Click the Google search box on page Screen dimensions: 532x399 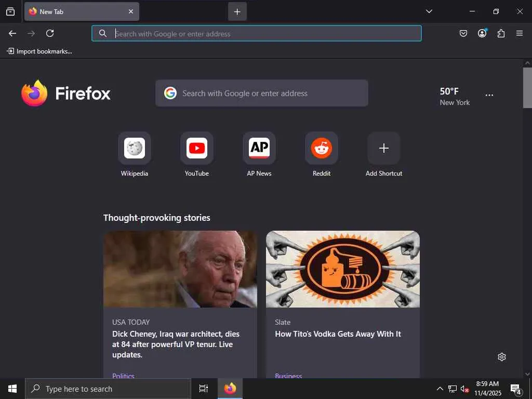point(262,94)
